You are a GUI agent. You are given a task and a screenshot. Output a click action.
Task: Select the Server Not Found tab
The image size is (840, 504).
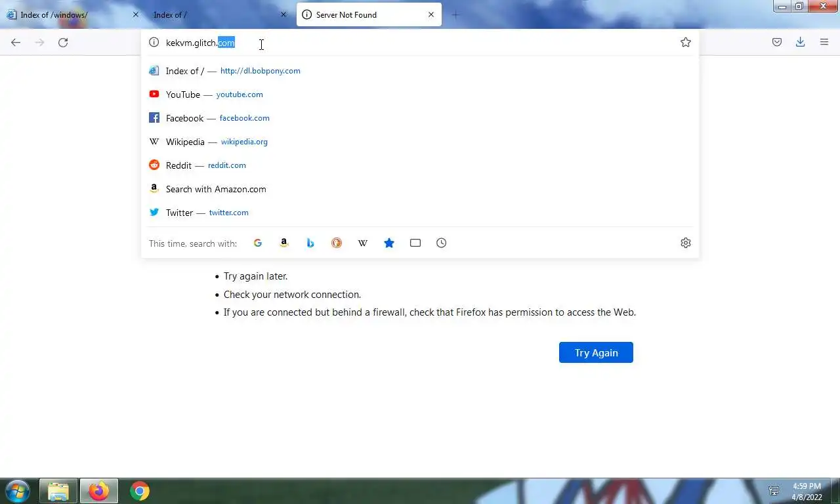[x=369, y=14]
